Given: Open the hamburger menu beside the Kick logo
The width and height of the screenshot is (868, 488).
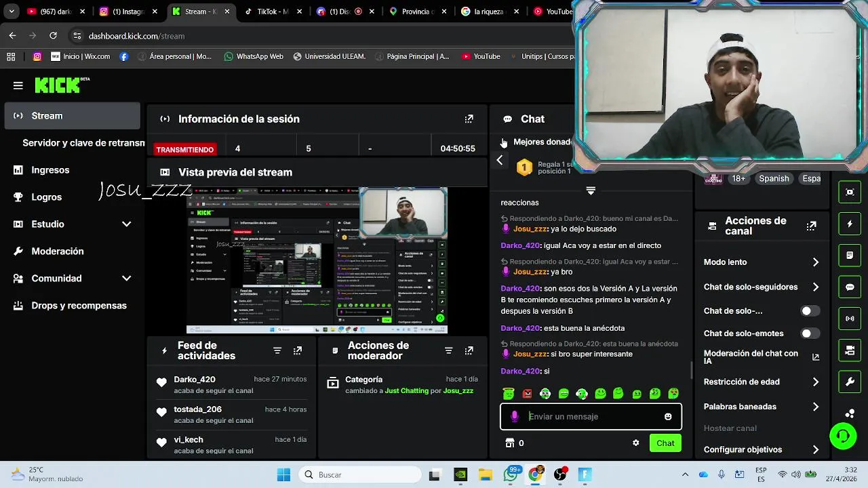Looking at the screenshot, I should pos(18,85).
